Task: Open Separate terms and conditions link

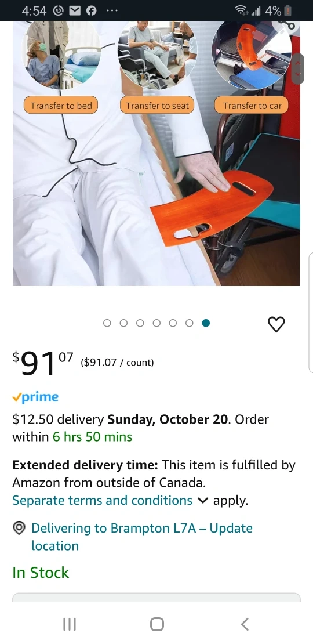Action: (102, 500)
